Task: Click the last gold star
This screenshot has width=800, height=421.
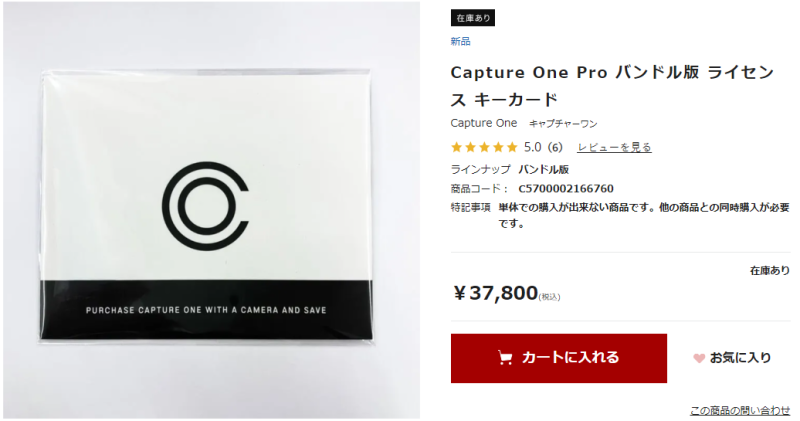Action: point(512,147)
